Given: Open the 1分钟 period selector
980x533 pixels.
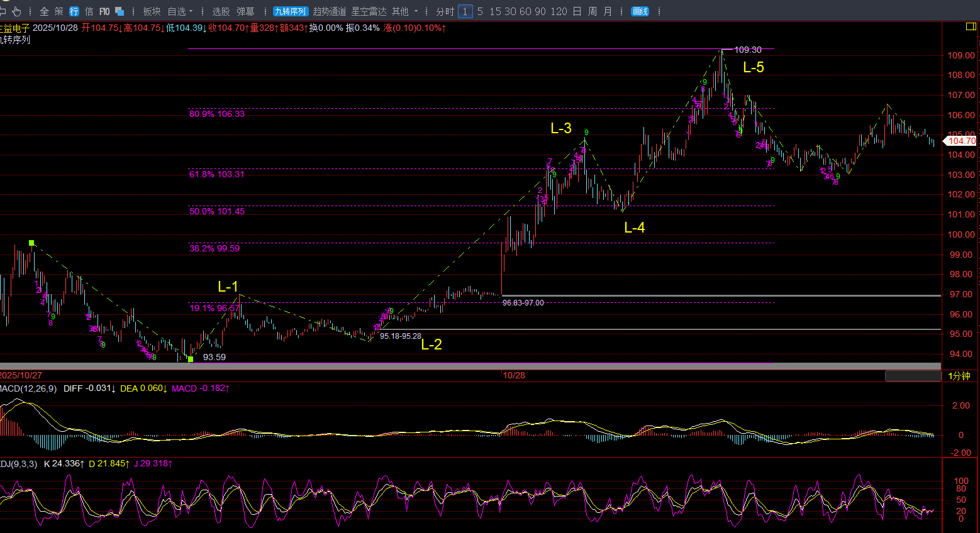Looking at the screenshot, I should point(959,376).
